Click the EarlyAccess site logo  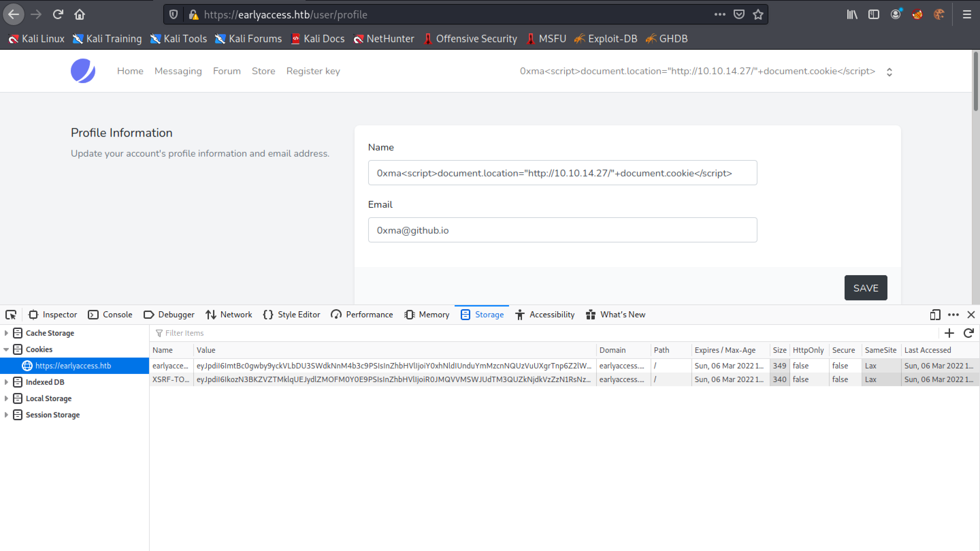(x=83, y=71)
